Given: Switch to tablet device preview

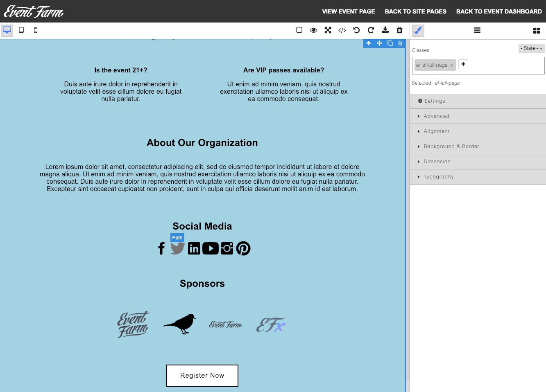Looking at the screenshot, I should pos(21,30).
